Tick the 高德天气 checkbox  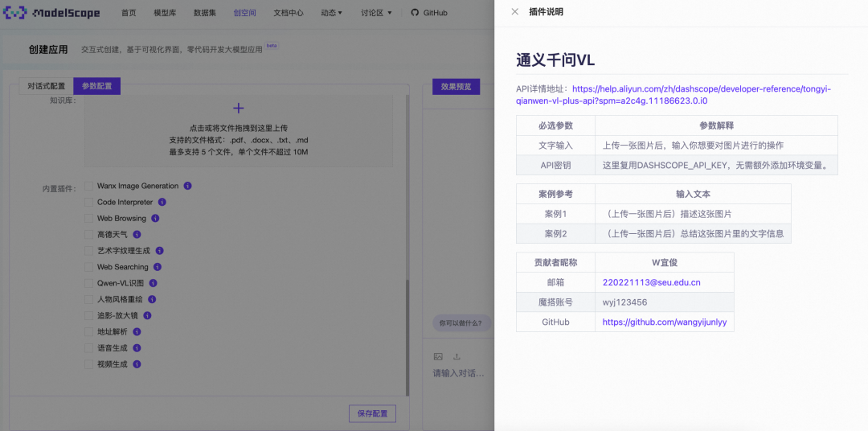pos(88,234)
